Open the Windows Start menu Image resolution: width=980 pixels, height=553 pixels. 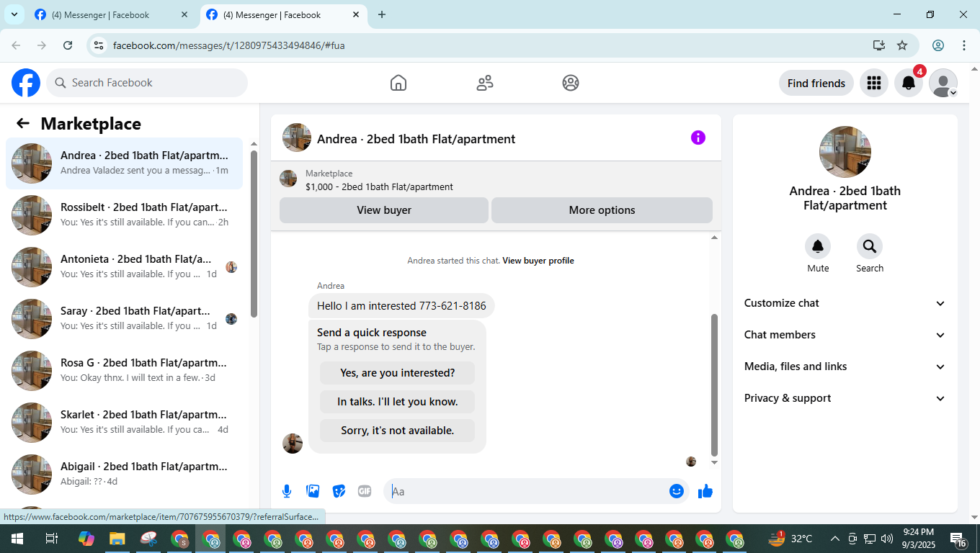tap(17, 539)
